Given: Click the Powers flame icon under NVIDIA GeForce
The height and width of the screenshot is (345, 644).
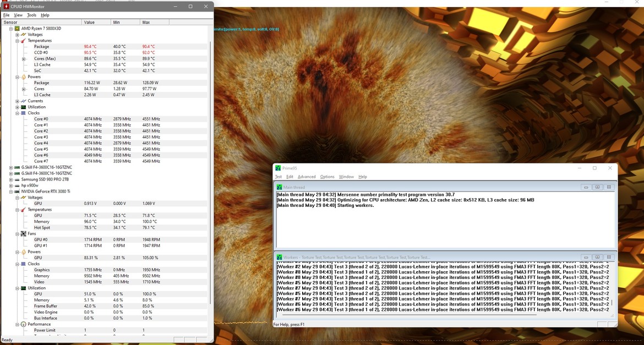Looking at the screenshot, I should 24,252.
